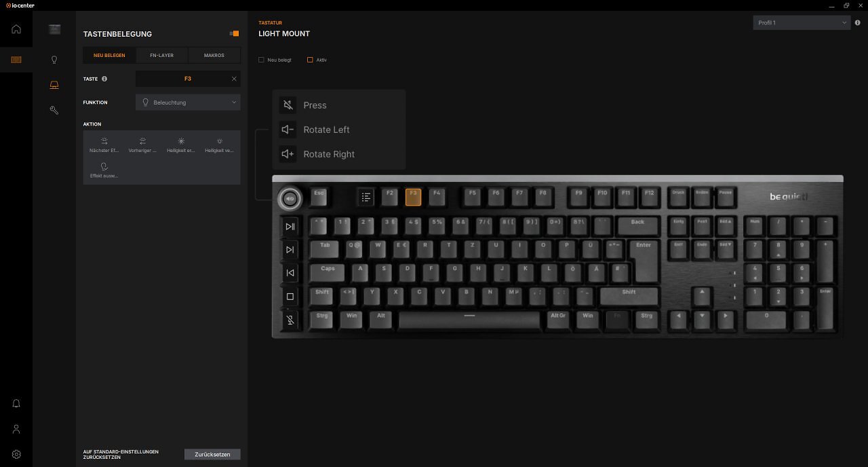Clear the selected F3 key
The width and height of the screenshot is (868, 467).
click(x=234, y=79)
